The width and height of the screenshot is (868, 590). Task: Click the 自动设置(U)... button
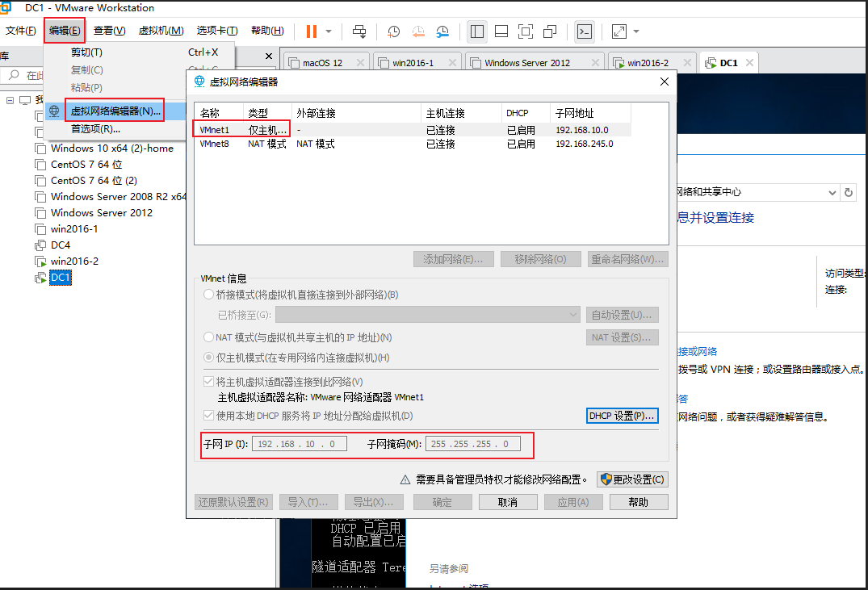tap(623, 315)
